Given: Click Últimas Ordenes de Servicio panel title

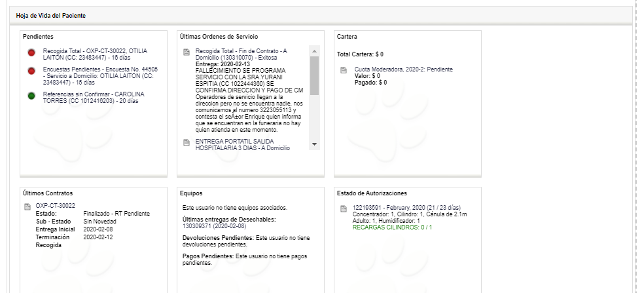Looking at the screenshot, I should (219, 37).
